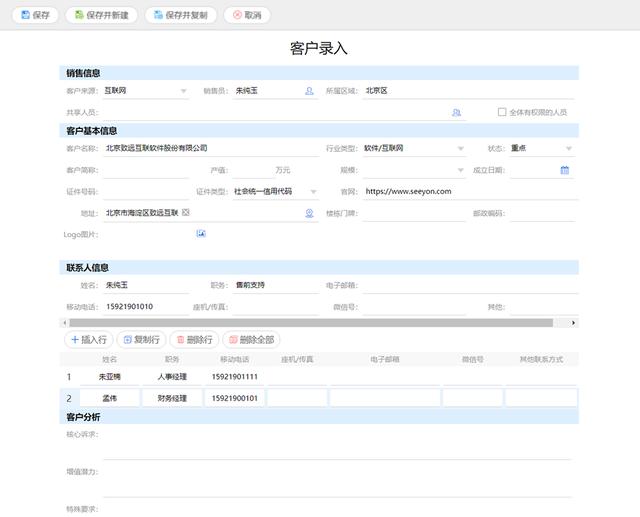
Task: Click the 电子邮箱 input field
Action: point(470,285)
